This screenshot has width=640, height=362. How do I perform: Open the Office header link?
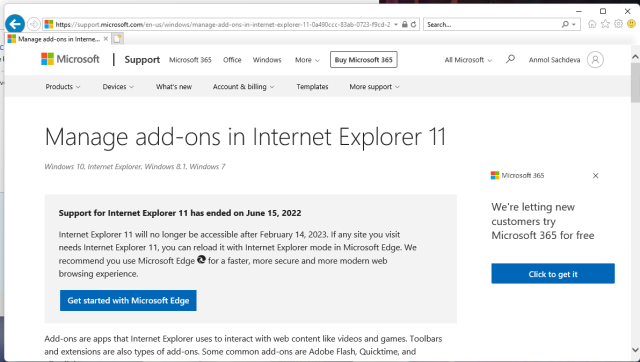(x=232, y=60)
